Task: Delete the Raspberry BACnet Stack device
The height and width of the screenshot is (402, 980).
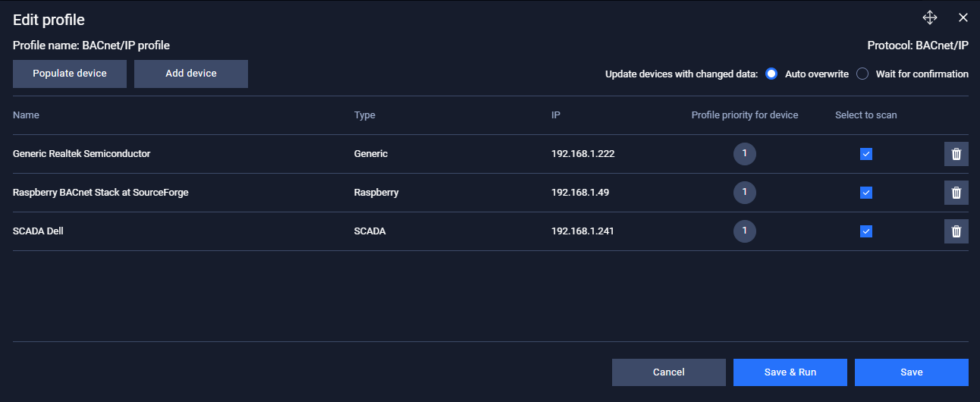Action: [956, 193]
